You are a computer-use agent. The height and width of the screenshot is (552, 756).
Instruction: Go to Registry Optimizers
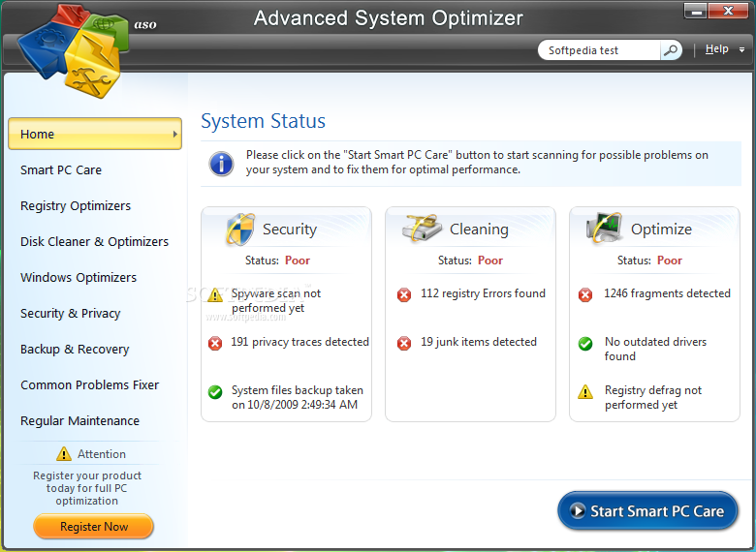click(x=76, y=206)
